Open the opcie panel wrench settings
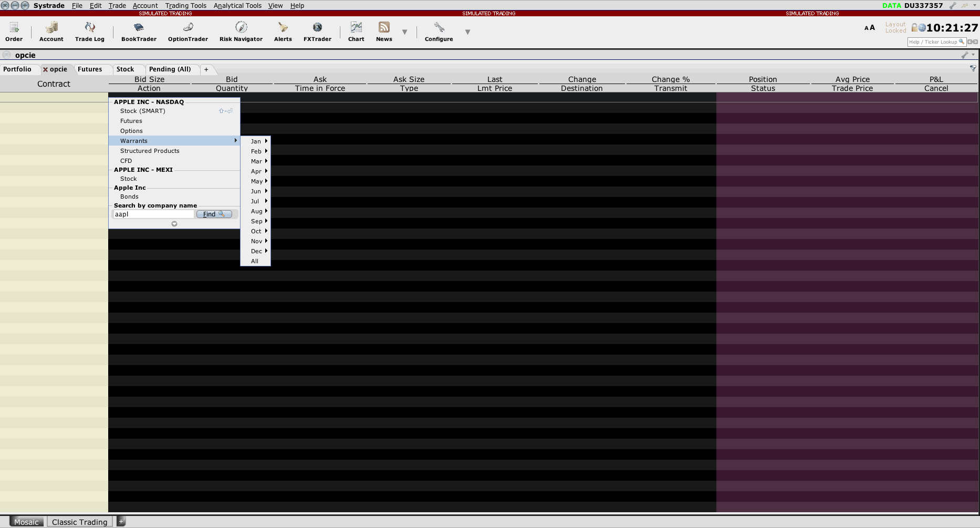Screen dimensions: 980x528 coord(965,55)
